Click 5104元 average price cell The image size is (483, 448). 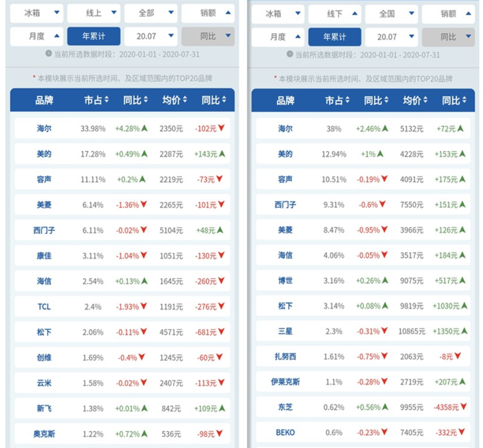pyautogui.click(x=171, y=230)
